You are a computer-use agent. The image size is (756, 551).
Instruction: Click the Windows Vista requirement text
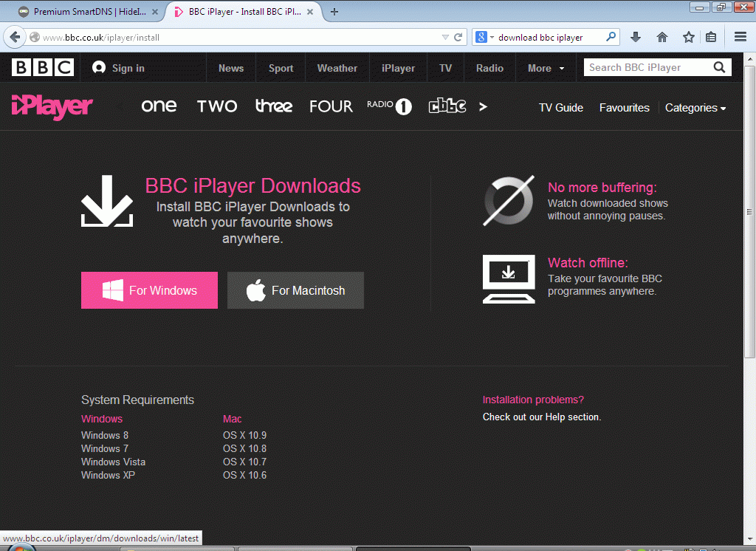pos(113,462)
